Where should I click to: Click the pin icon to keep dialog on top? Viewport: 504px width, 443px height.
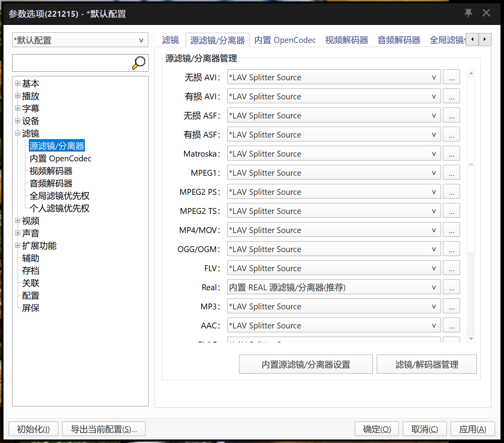click(468, 13)
